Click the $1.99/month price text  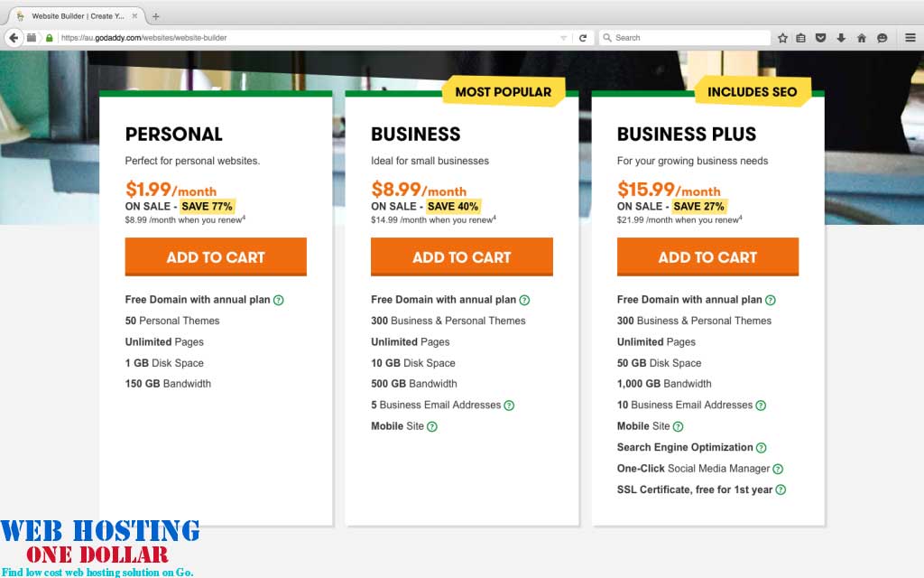point(171,190)
